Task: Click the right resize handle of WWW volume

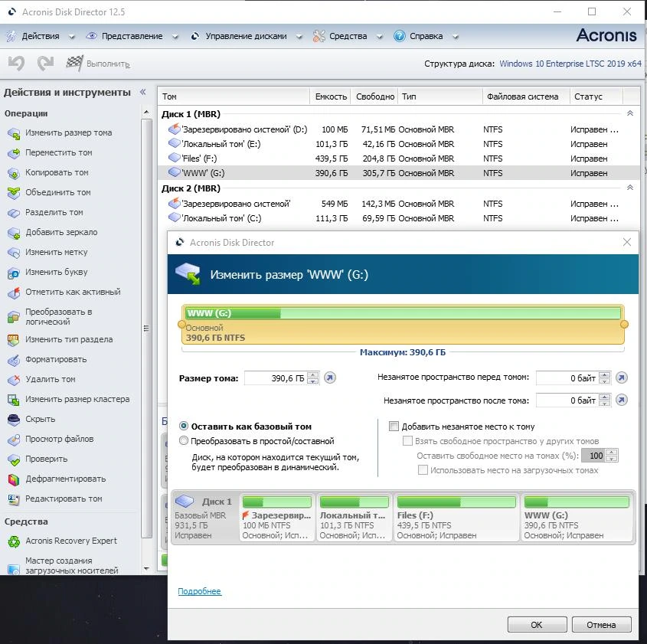Action: [x=624, y=324]
